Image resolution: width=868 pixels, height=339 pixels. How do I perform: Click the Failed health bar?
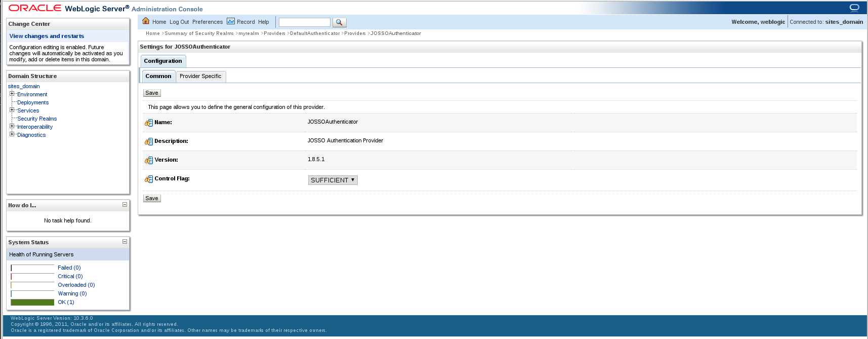click(32, 268)
